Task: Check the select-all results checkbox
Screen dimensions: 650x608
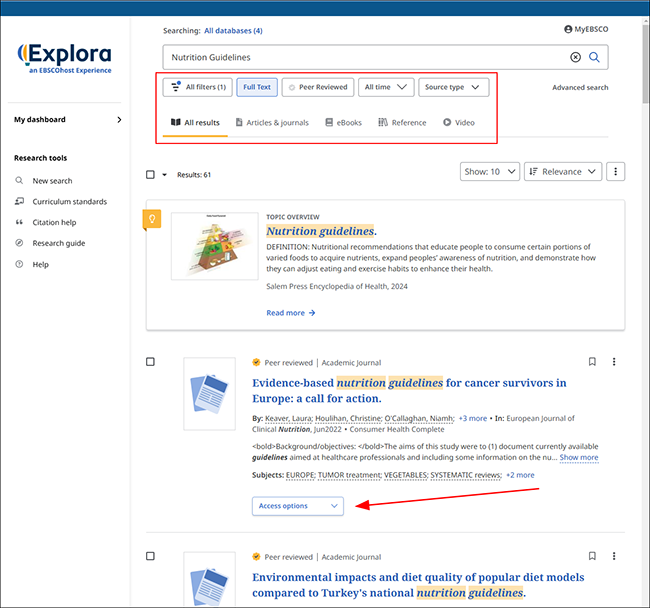Action: tap(150, 174)
